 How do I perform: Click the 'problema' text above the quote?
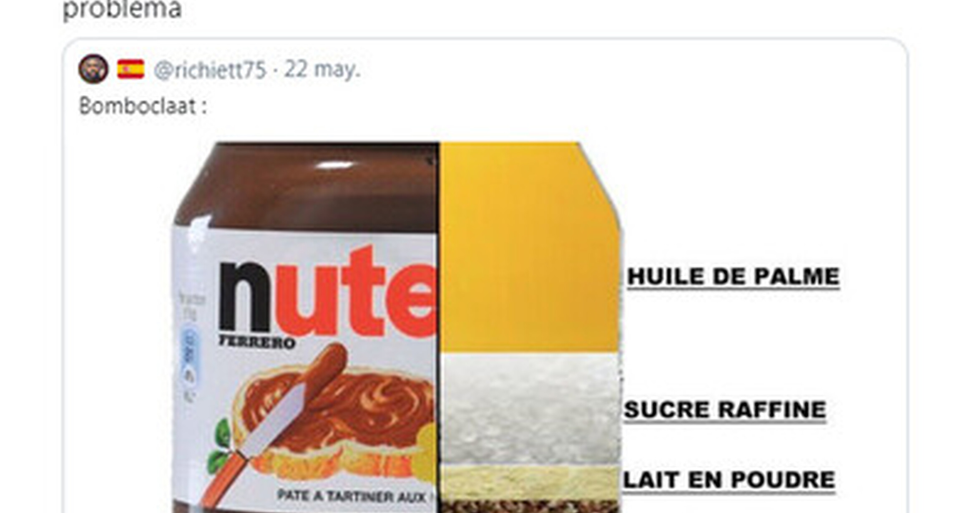[x=122, y=9]
